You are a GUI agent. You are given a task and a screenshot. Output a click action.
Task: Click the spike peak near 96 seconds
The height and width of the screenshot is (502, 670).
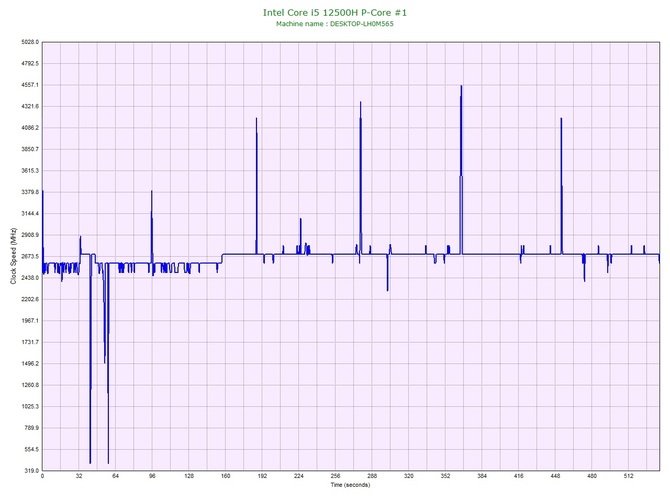pyautogui.click(x=151, y=191)
